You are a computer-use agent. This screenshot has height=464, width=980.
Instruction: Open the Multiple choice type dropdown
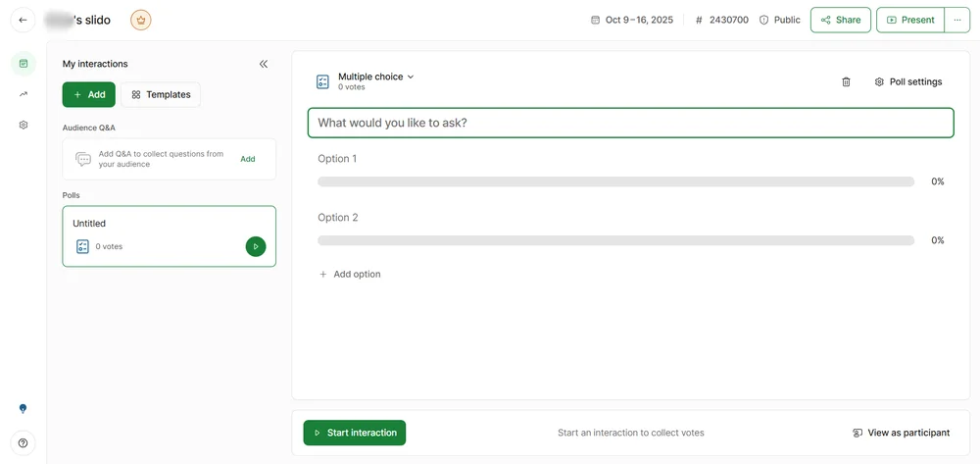coord(376,77)
